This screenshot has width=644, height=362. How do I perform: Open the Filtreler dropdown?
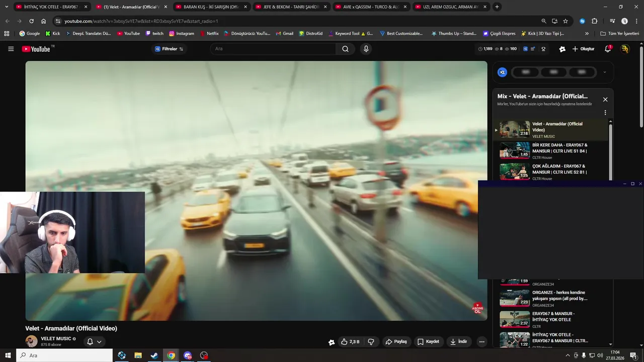pyautogui.click(x=169, y=49)
